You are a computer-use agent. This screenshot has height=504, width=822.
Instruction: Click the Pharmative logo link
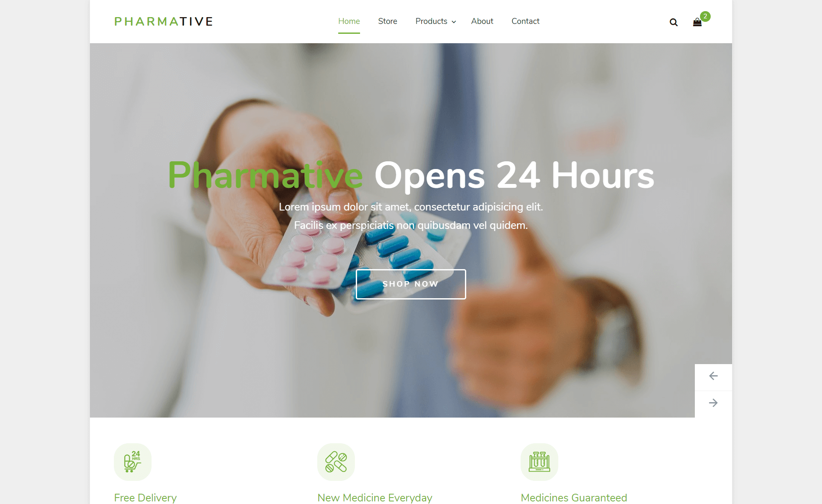pos(163,21)
